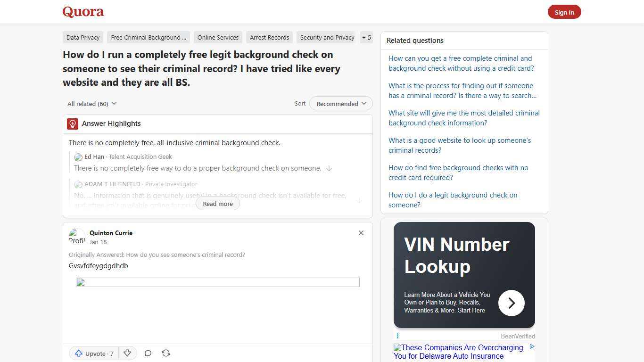Upvote Quinton Currie's answer
This screenshot has height=362, width=644.
[x=93, y=353]
